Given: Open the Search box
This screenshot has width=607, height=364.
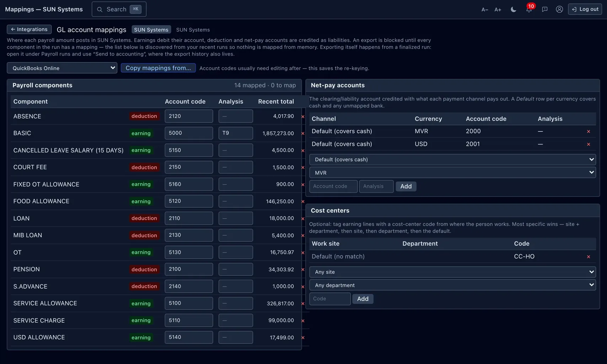Looking at the screenshot, I should tap(119, 9).
